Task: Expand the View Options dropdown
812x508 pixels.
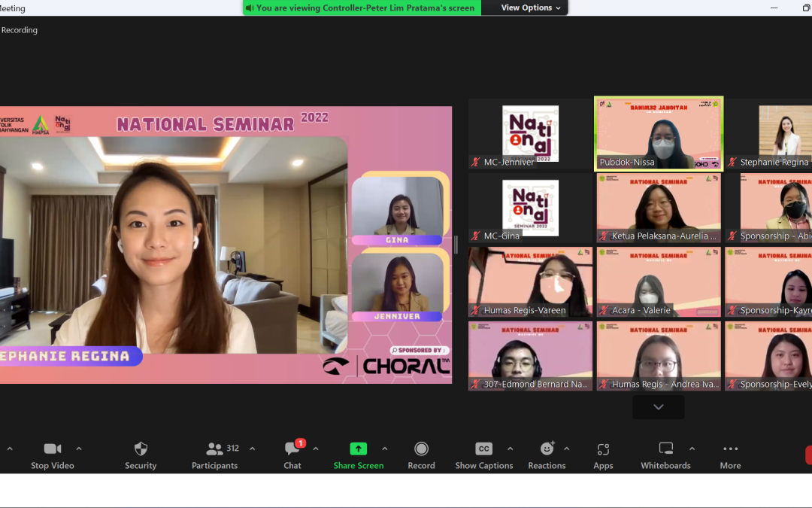Action: point(532,8)
